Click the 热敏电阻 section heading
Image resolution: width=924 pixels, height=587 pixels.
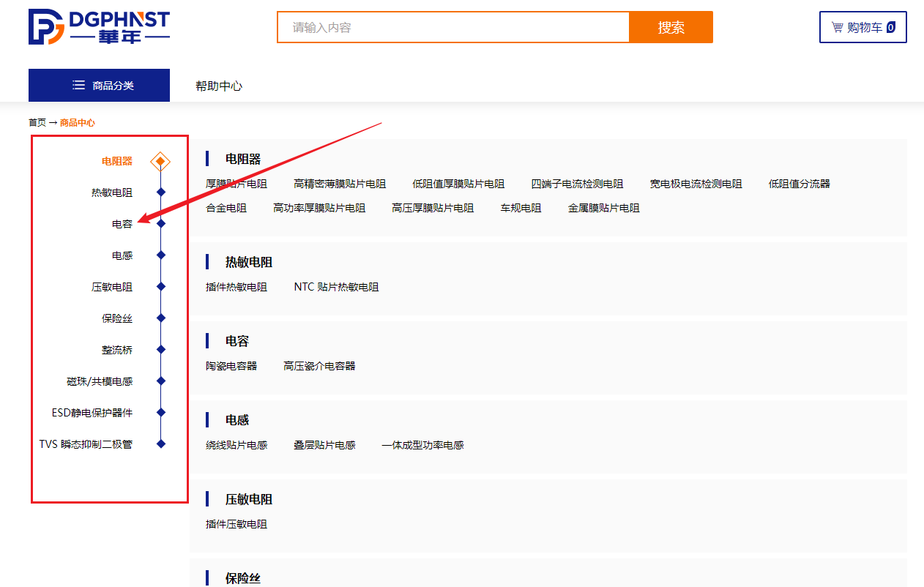coord(249,262)
